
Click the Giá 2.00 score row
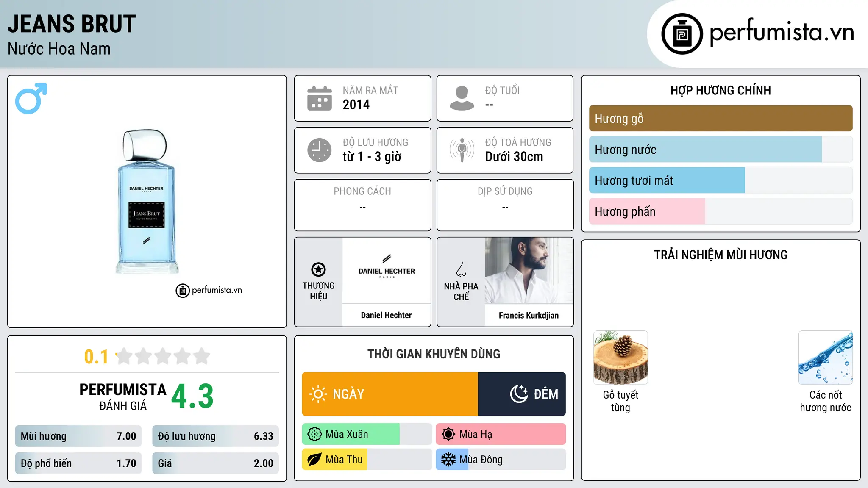pos(215,463)
